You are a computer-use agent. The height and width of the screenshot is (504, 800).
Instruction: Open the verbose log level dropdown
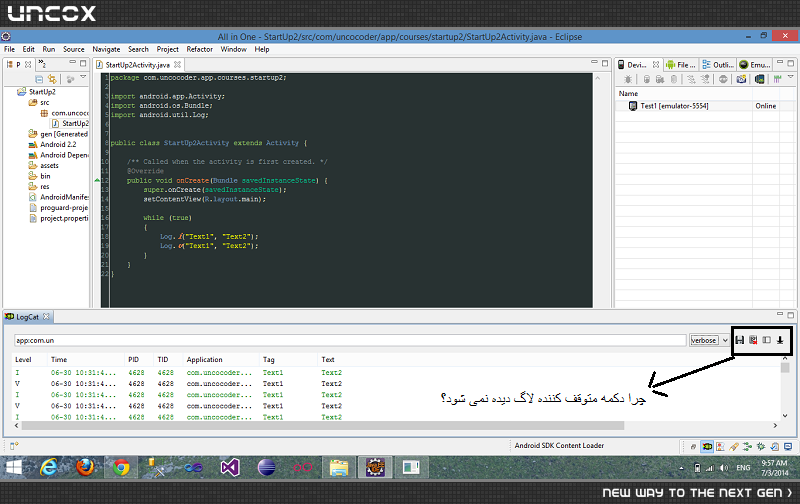click(710, 340)
